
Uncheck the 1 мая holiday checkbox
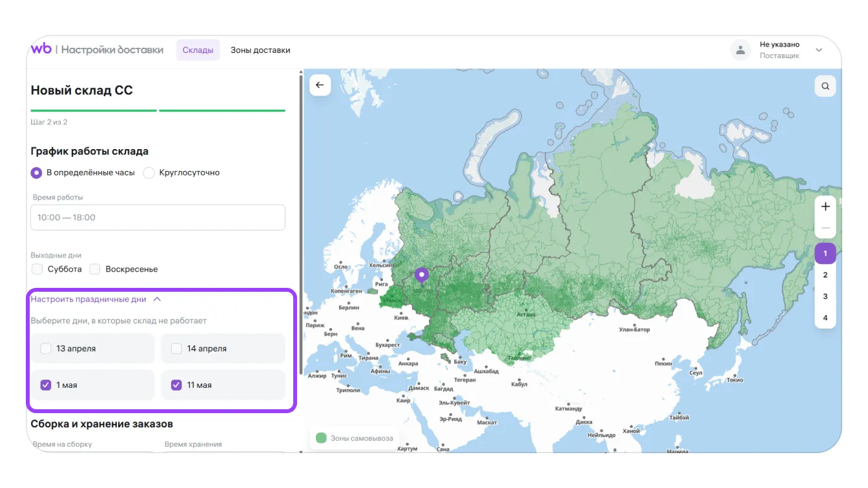(46, 385)
